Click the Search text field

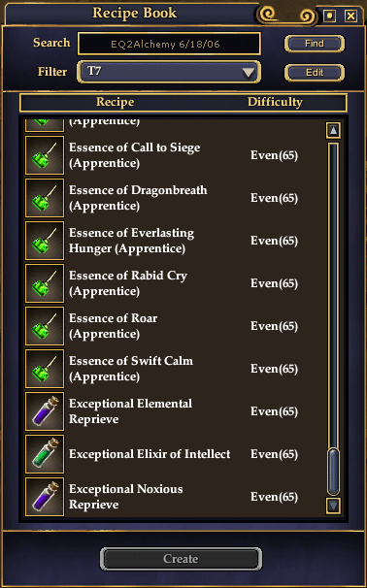(169, 44)
